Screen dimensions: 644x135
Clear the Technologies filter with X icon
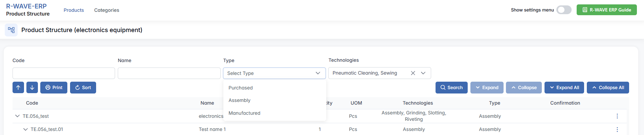point(413,73)
